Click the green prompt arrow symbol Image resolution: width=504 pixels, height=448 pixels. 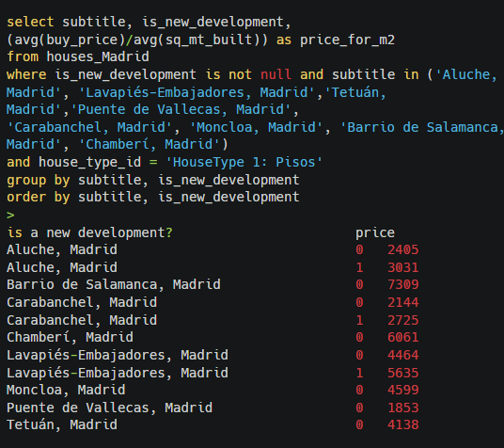click(10, 215)
